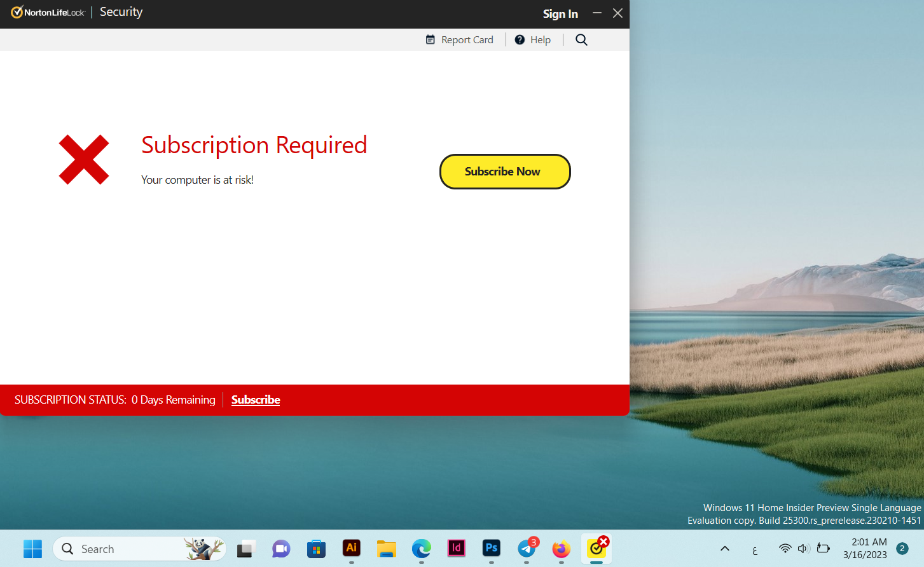924x567 pixels.
Task: Click 'Your computer is at risk!' text
Action: 197,180
